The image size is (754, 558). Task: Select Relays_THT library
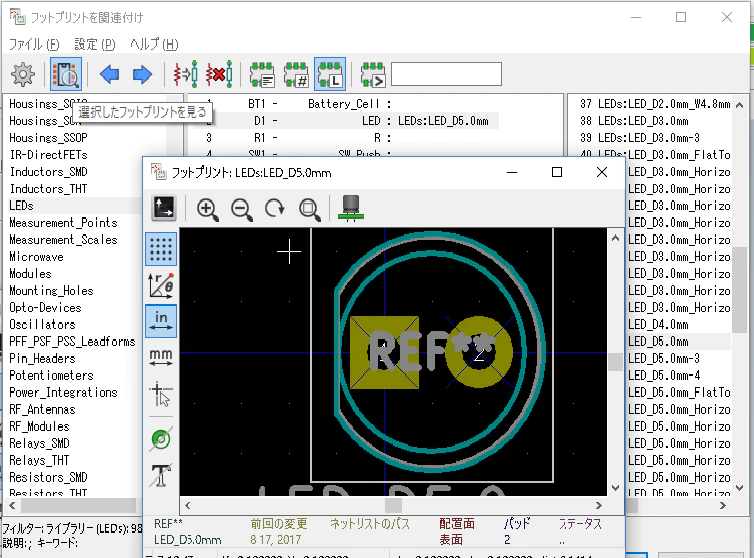(39, 460)
